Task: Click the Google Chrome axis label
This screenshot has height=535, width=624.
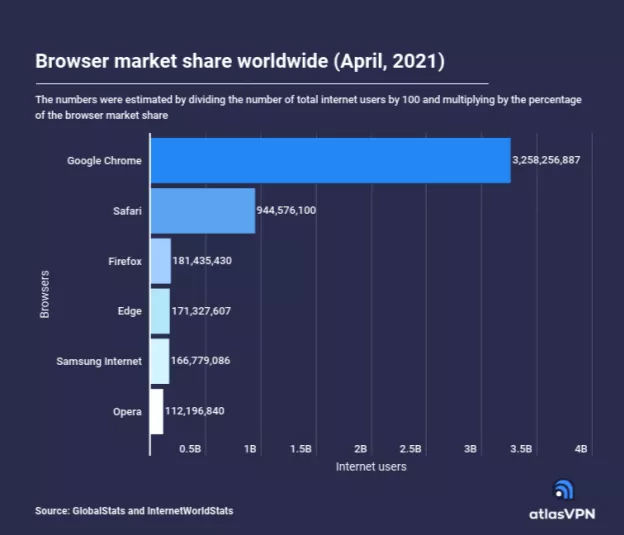Action: pos(104,161)
